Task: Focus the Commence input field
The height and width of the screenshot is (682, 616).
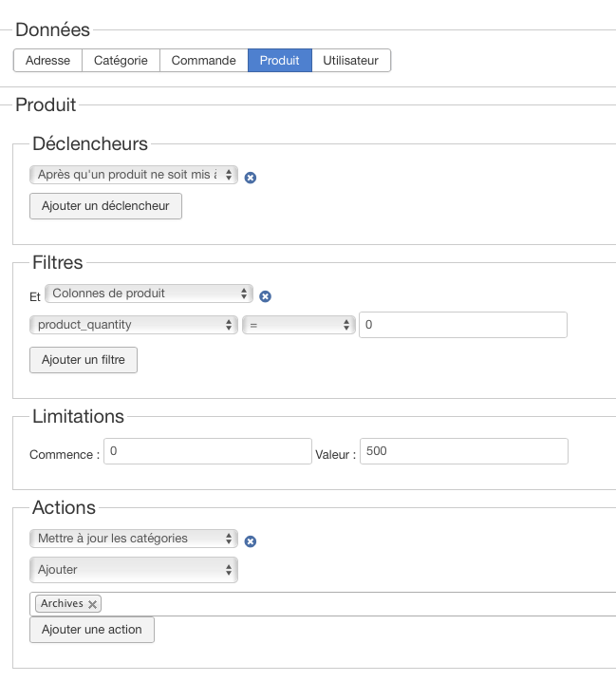Action: click(x=207, y=451)
